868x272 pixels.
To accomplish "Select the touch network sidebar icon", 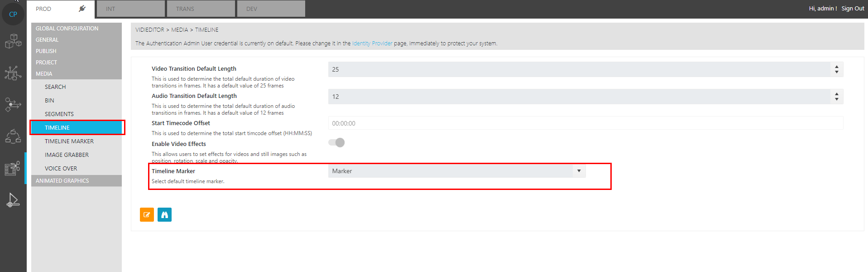I will tap(13, 73).
